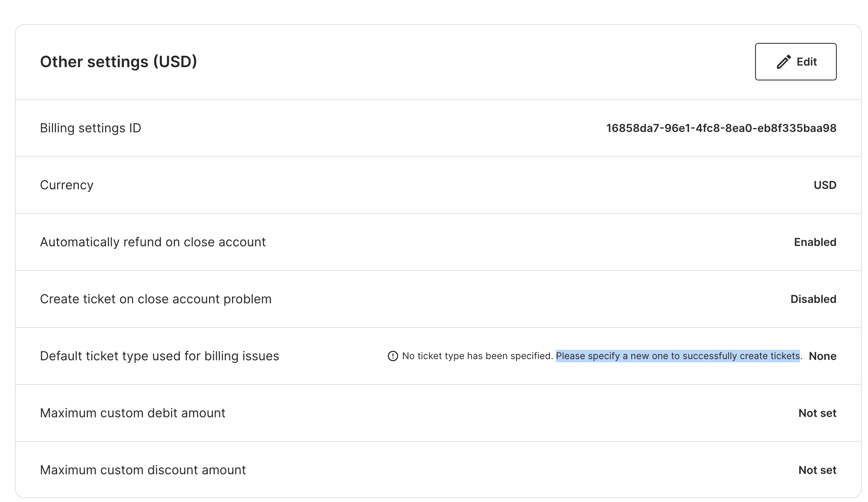
Task: Click 'Default ticket type used for billing issues'
Action: click(159, 356)
